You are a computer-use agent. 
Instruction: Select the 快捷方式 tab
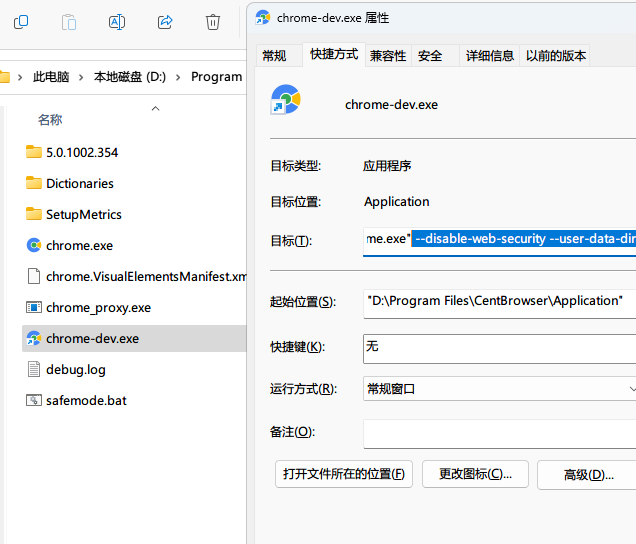[x=334, y=54]
